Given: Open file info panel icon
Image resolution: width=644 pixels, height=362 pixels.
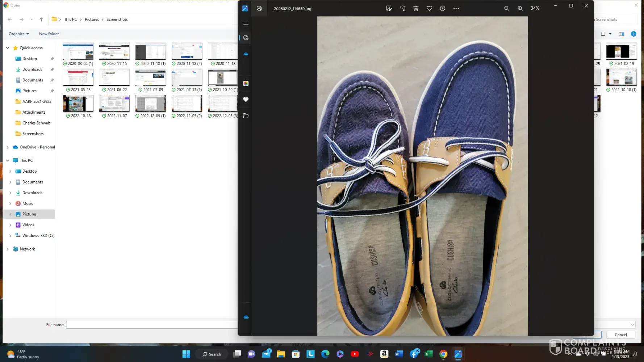Looking at the screenshot, I should click(443, 8).
